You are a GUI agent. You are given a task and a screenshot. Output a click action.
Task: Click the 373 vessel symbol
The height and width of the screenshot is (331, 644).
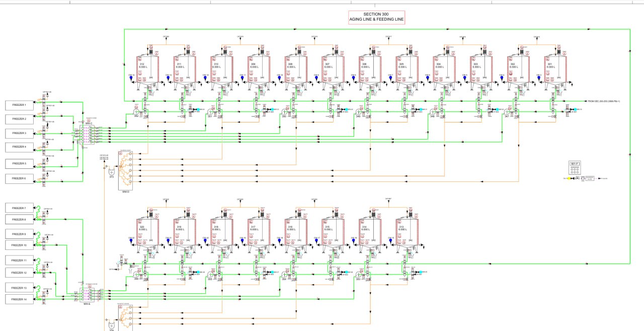point(112,171)
